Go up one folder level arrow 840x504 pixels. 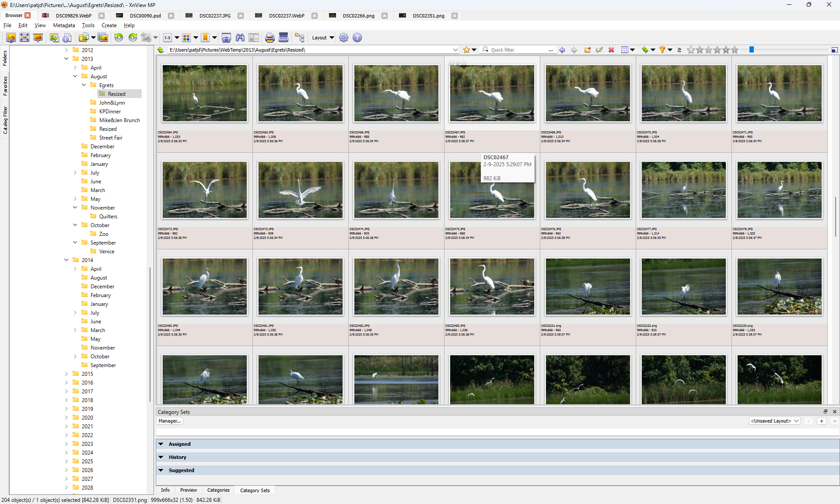tap(161, 50)
